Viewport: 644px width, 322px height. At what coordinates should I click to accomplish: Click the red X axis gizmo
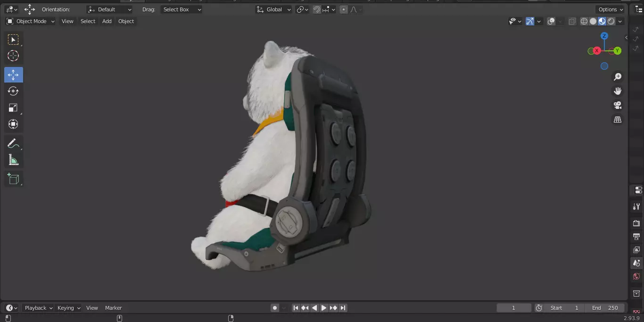click(597, 50)
